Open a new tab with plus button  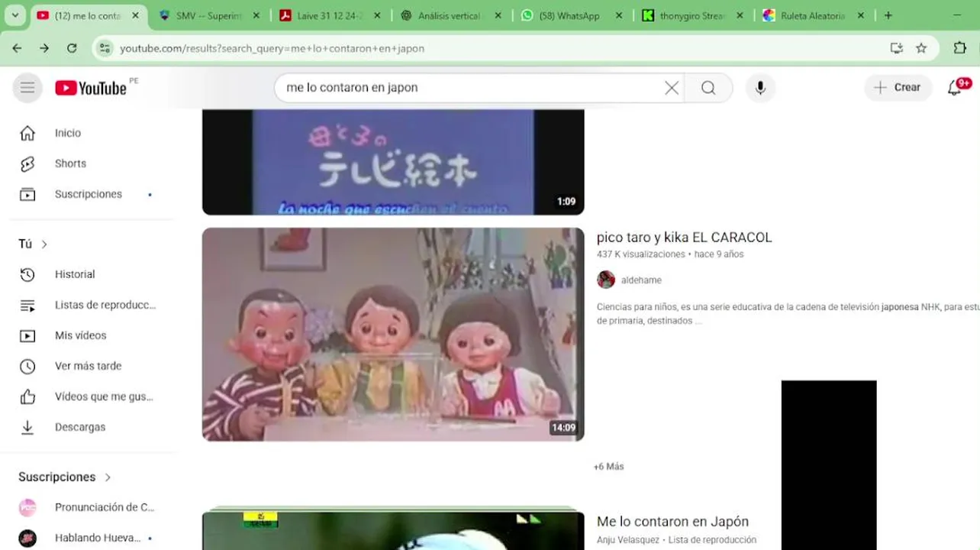click(888, 15)
